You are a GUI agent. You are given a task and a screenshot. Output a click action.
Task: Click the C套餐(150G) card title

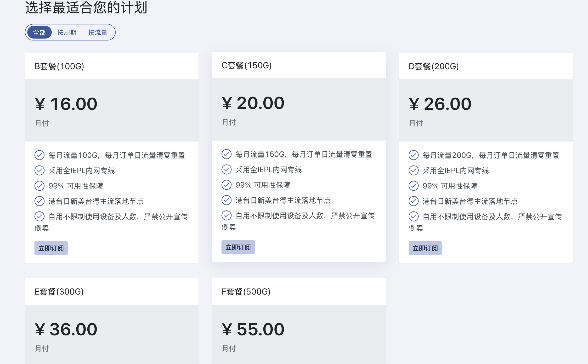tap(246, 65)
